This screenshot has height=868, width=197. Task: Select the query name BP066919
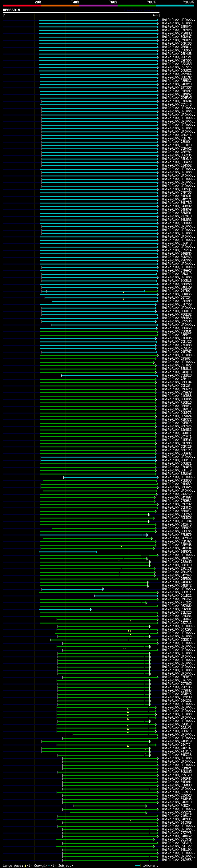click(x=11, y=10)
